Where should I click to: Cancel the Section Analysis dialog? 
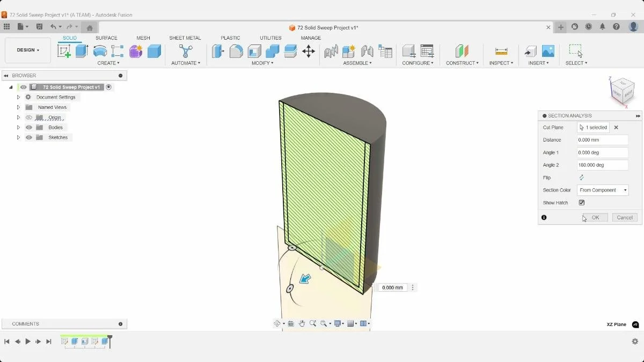pyautogui.click(x=625, y=217)
